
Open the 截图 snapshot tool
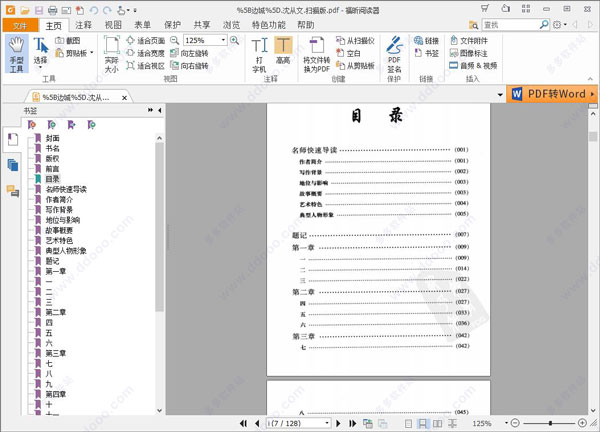pyautogui.click(x=68, y=41)
